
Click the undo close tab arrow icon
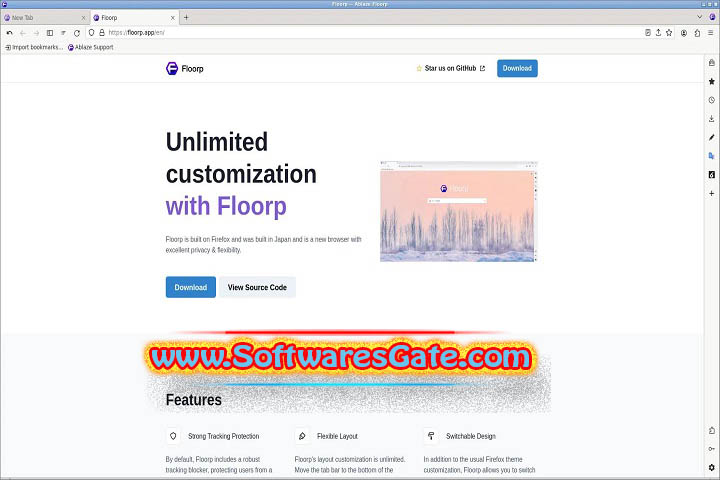click(x=9, y=33)
